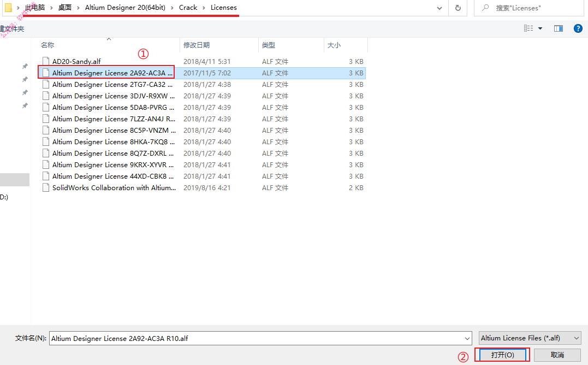Expand the address bar history dropdown
The width and height of the screenshot is (588, 365).
tap(439, 8)
